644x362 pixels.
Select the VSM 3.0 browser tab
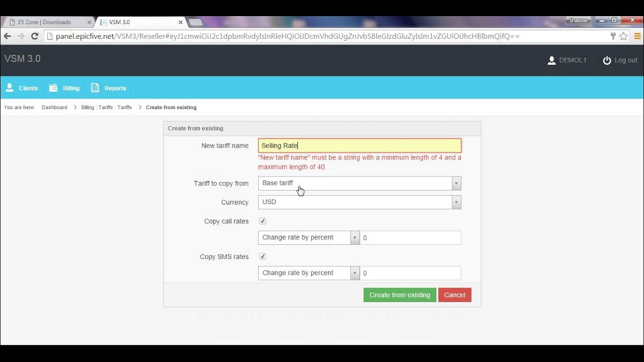point(141,22)
